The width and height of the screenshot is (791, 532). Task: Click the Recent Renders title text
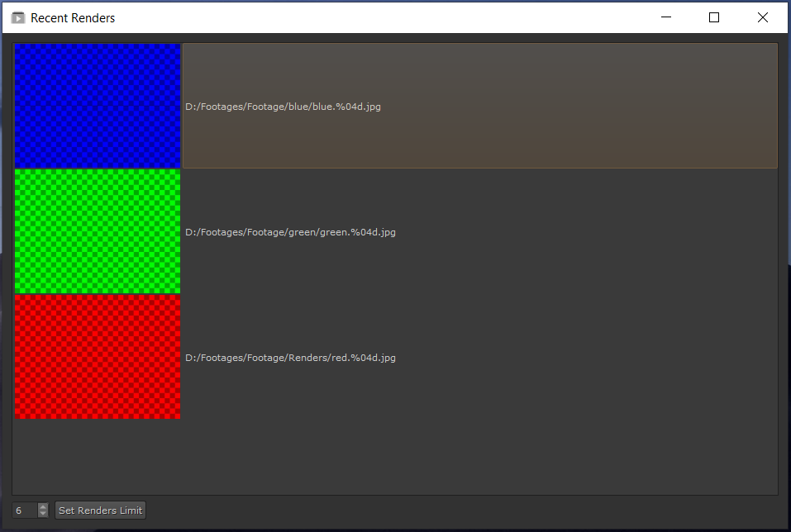pyautogui.click(x=73, y=17)
